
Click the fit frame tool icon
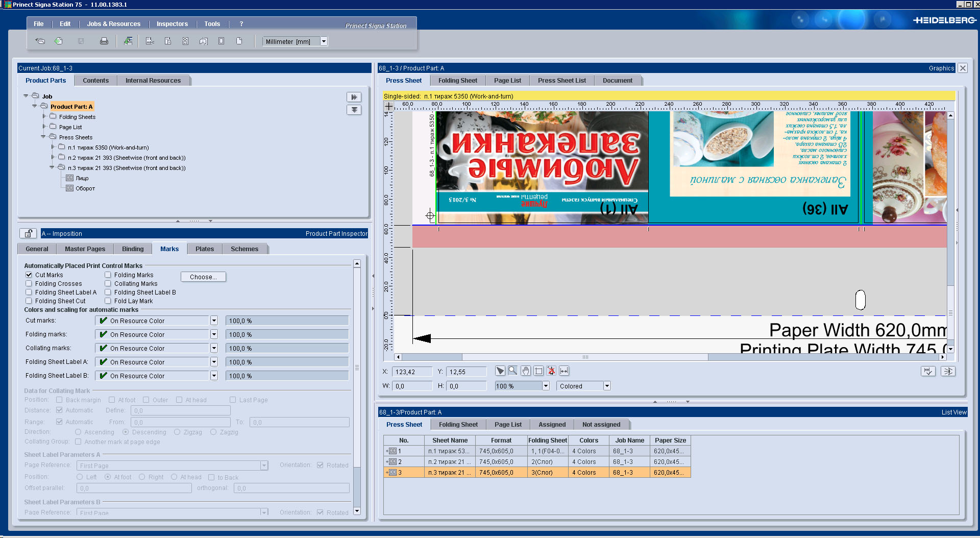click(x=538, y=371)
